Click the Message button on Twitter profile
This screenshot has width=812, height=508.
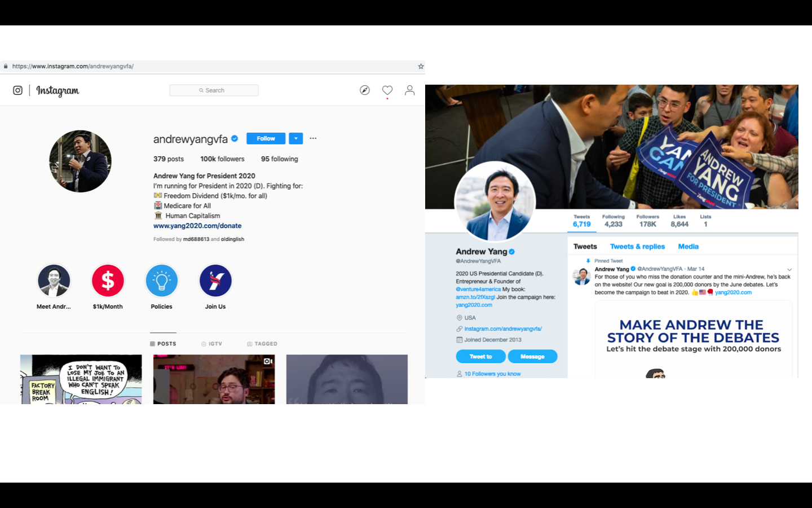[x=532, y=357]
